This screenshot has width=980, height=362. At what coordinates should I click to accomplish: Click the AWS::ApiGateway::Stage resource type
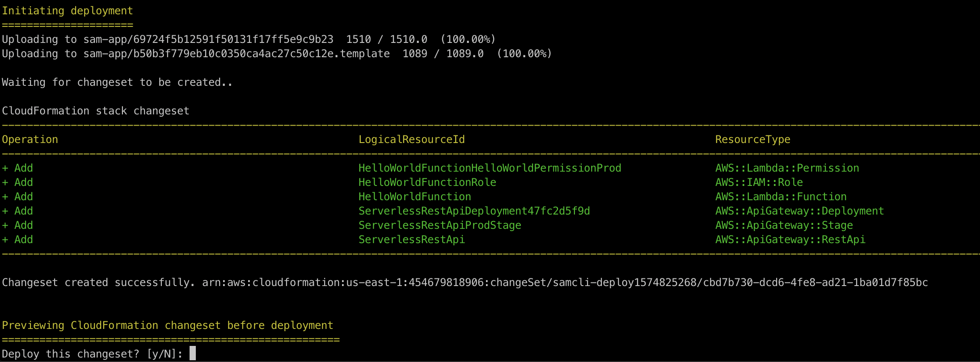[784, 225]
